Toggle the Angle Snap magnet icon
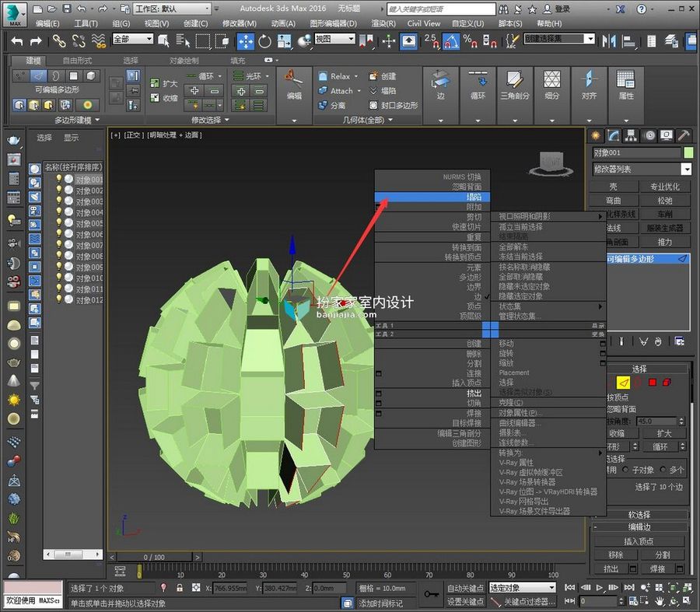 point(451,41)
